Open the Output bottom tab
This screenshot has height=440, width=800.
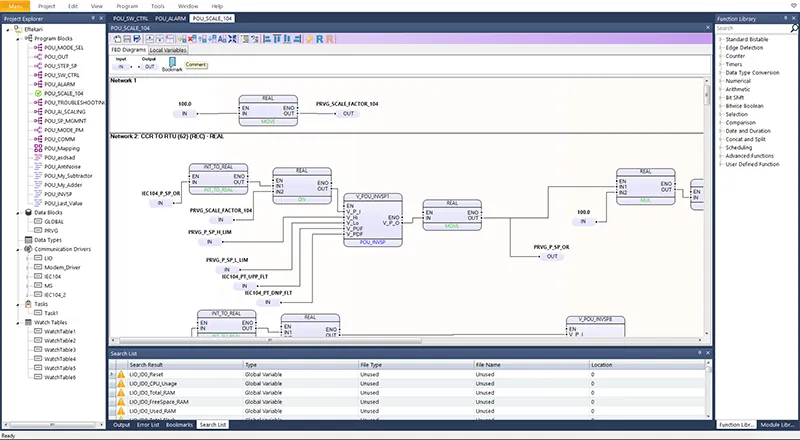[121, 425]
